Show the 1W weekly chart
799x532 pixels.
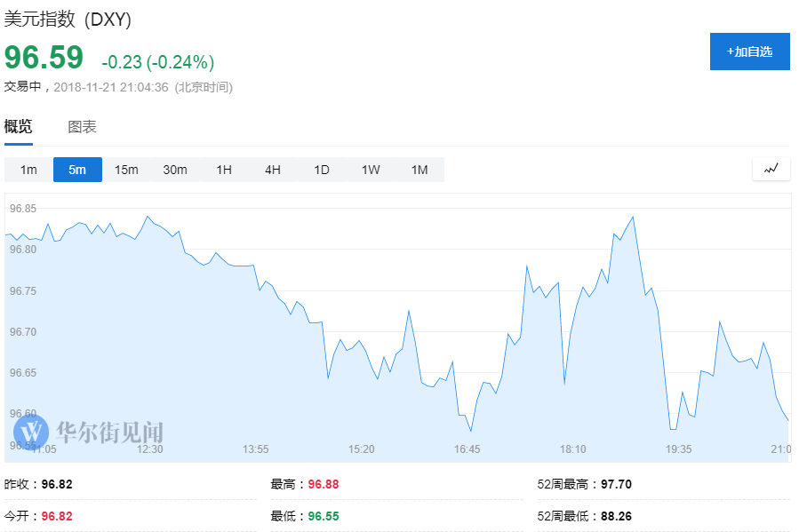pos(371,170)
